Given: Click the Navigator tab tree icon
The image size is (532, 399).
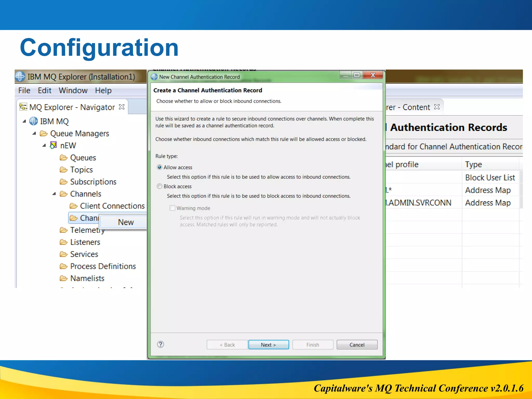Looking at the screenshot, I should (23, 107).
